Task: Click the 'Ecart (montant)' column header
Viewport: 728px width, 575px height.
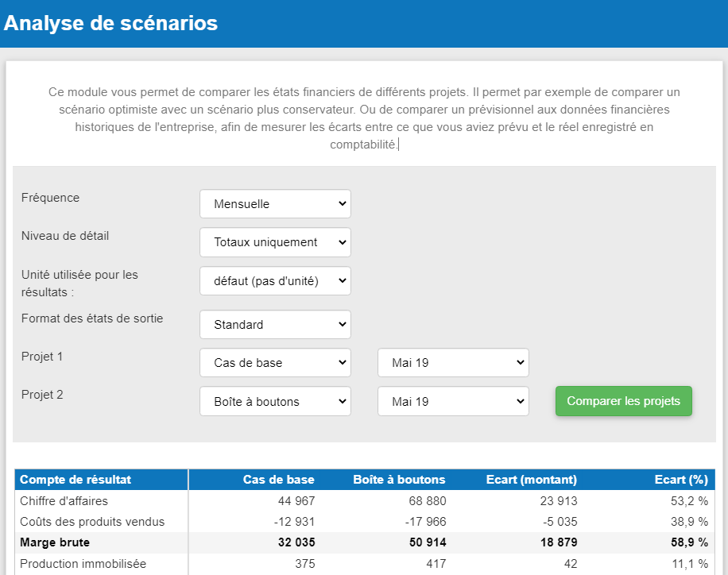Action: [x=532, y=480]
